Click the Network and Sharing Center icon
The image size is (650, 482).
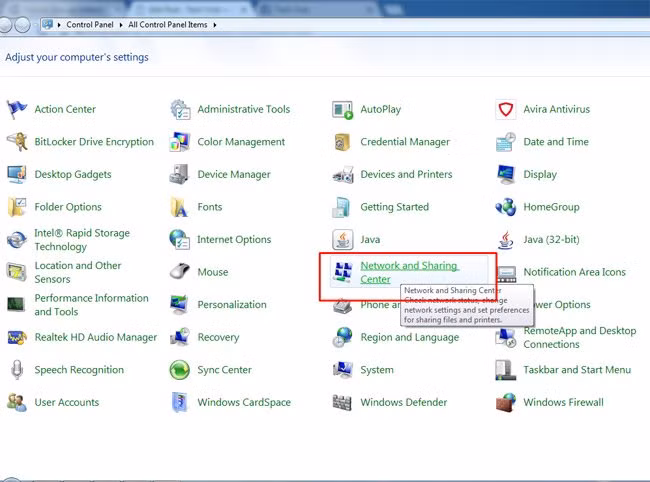(343, 272)
